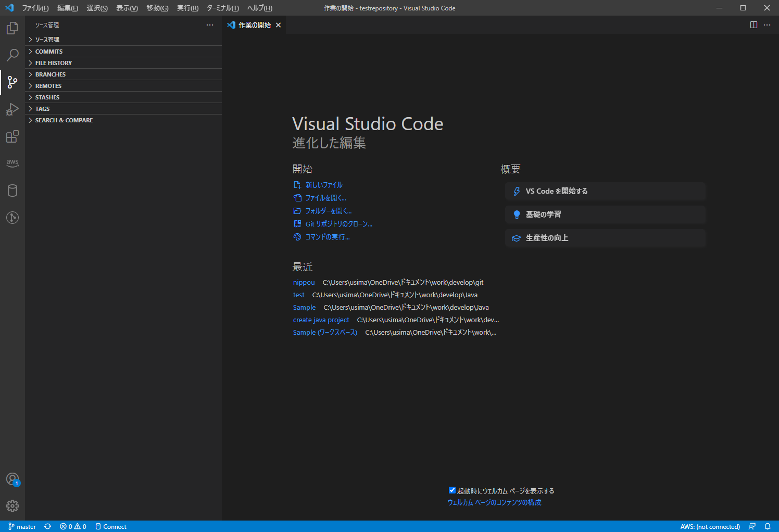
Task: Toggle 起動時にウェルカム ページを表示する checkbox
Action: tap(452, 490)
